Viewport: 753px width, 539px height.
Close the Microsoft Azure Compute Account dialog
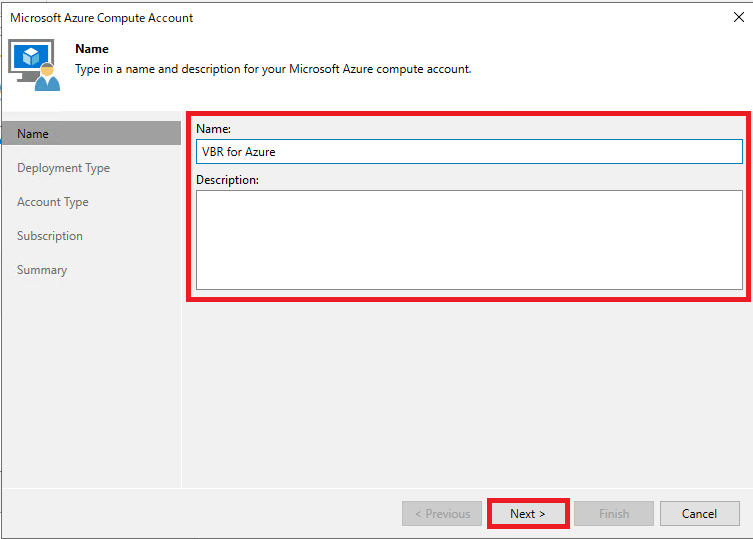click(x=739, y=17)
